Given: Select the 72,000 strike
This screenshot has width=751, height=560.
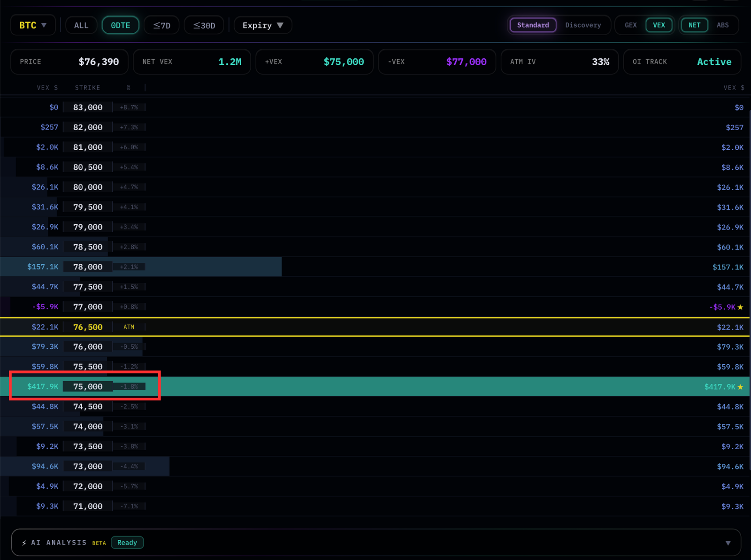Looking at the screenshot, I should pyautogui.click(x=88, y=486).
